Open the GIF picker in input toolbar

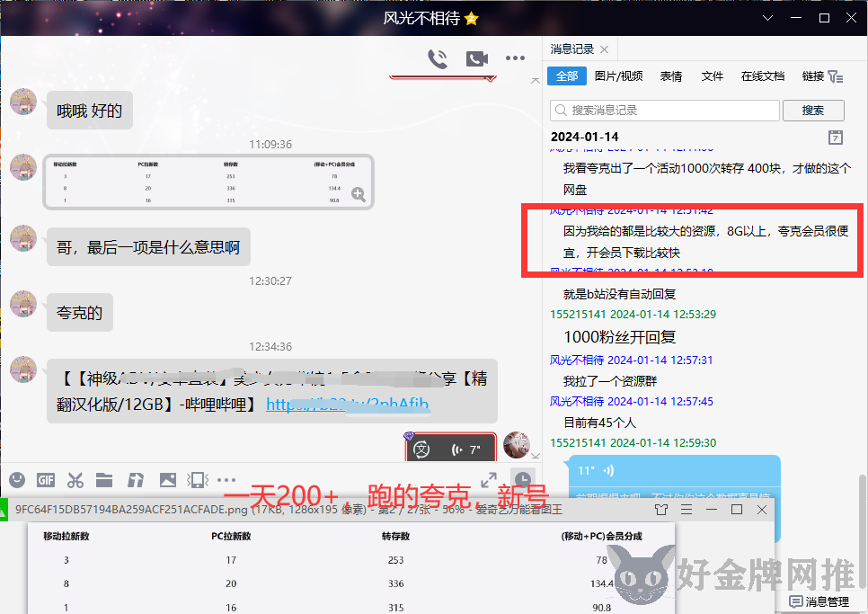(x=46, y=480)
